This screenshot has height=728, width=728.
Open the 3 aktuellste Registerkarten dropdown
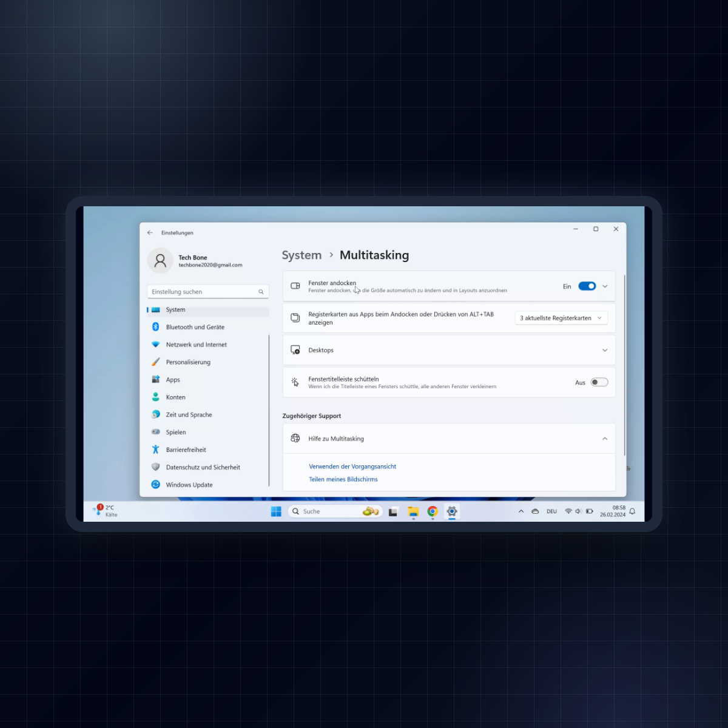pyautogui.click(x=561, y=318)
